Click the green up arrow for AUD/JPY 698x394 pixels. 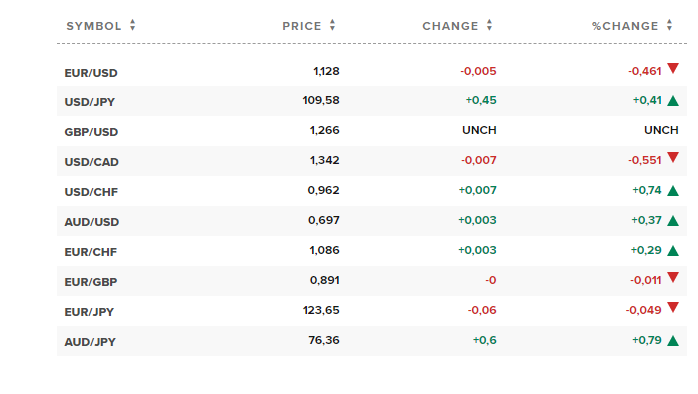[673, 341]
